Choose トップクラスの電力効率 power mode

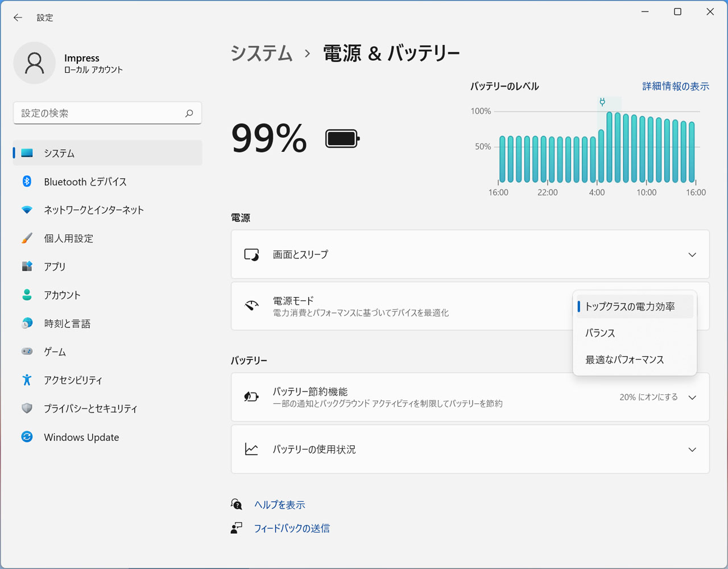[627, 306]
